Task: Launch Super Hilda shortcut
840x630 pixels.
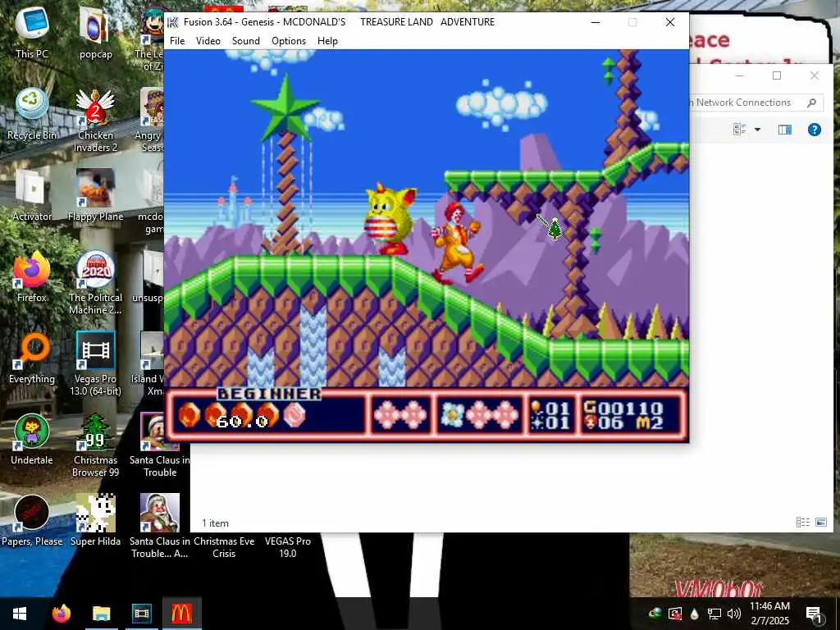Action: click(x=95, y=520)
